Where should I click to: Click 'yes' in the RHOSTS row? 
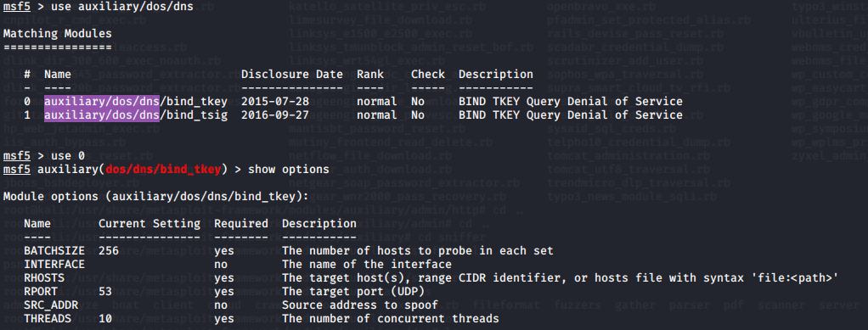pyautogui.click(x=224, y=277)
